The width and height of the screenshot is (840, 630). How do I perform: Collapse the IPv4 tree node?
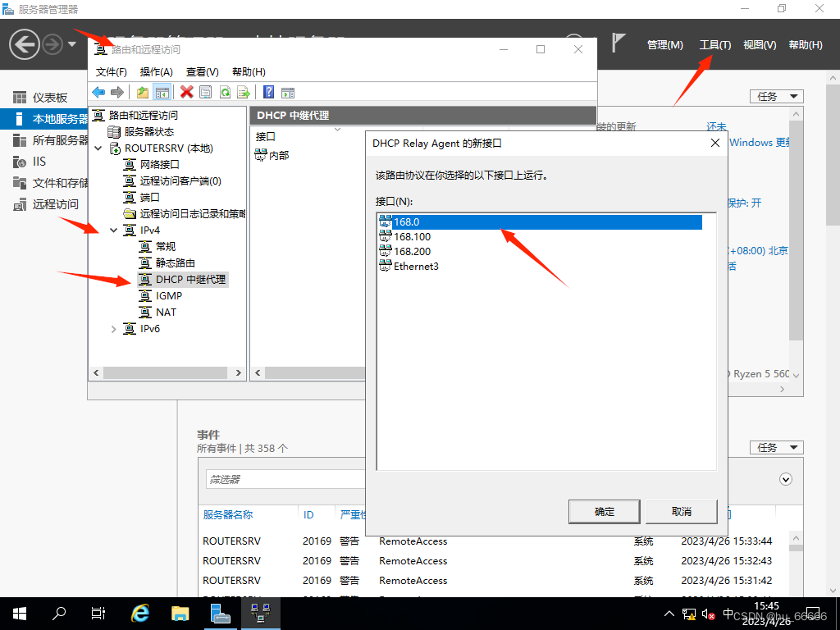(113, 231)
